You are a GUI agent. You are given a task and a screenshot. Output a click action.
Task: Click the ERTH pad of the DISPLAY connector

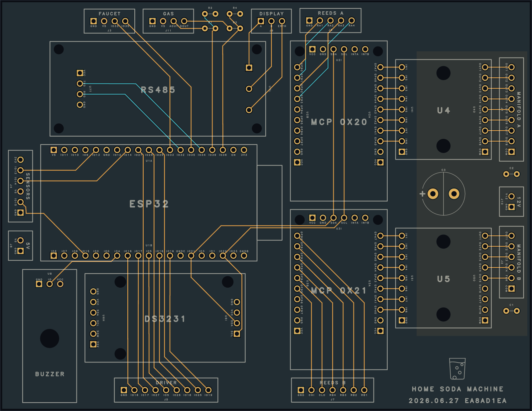coord(282,21)
